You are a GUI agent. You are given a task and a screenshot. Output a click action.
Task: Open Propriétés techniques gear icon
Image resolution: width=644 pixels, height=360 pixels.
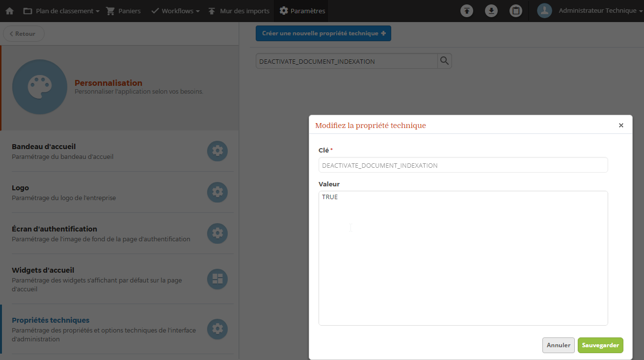[217, 329]
